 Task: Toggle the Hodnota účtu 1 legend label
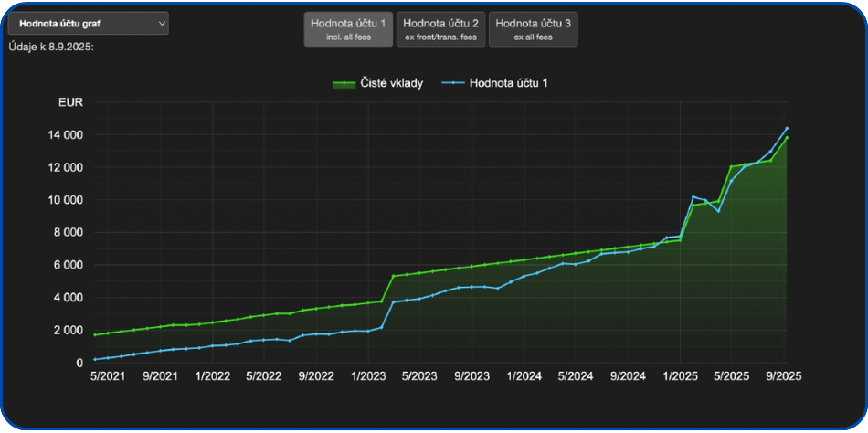[508, 83]
